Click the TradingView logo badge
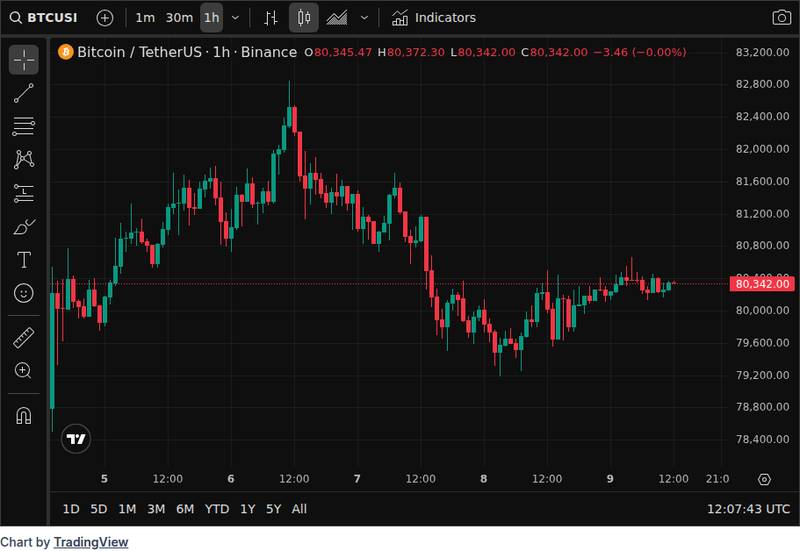This screenshot has width=800, height=551. 76,439
